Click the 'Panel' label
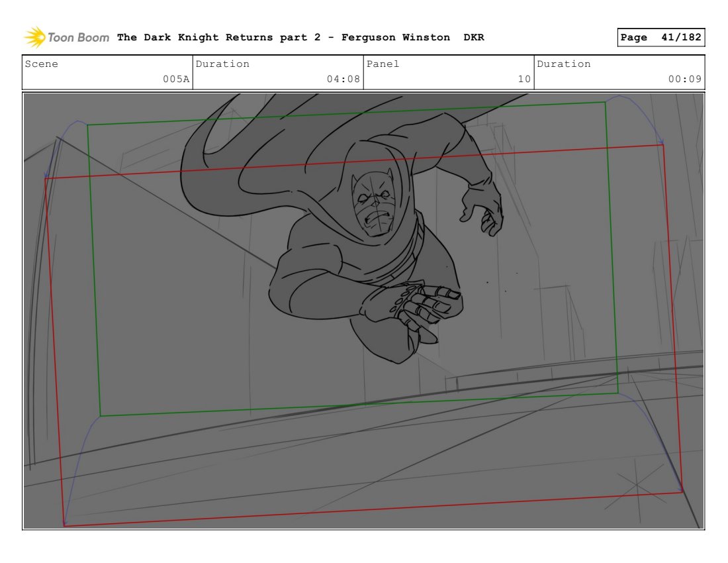This screenshot has width=728, height=563. pyautogui.click(x=383, y=64)
